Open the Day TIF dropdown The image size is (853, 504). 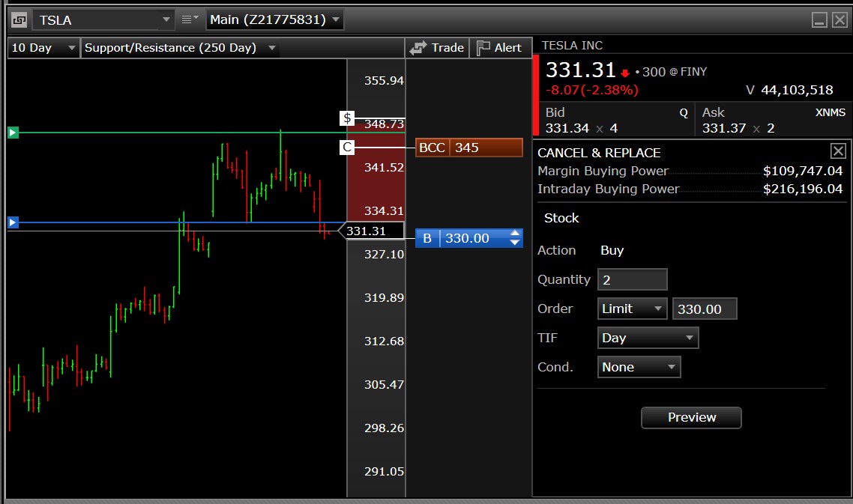coord(648,338)
